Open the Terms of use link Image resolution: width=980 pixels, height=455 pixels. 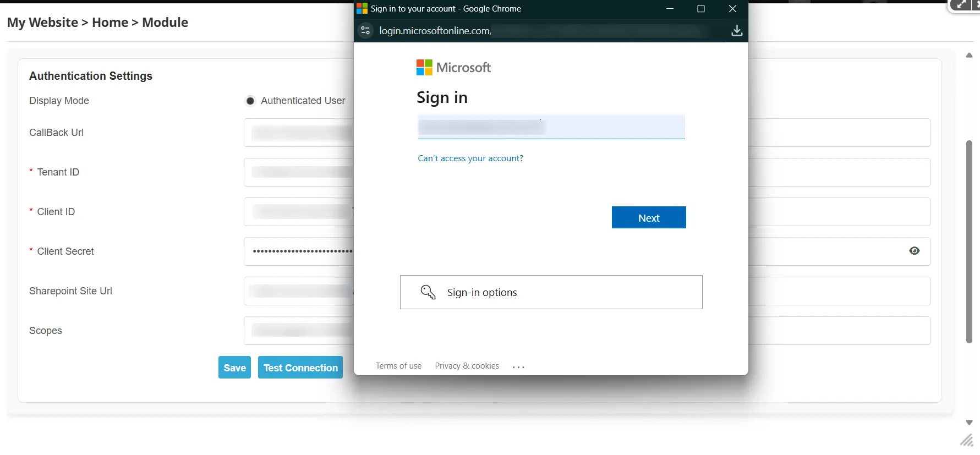[x=398, y=366]
